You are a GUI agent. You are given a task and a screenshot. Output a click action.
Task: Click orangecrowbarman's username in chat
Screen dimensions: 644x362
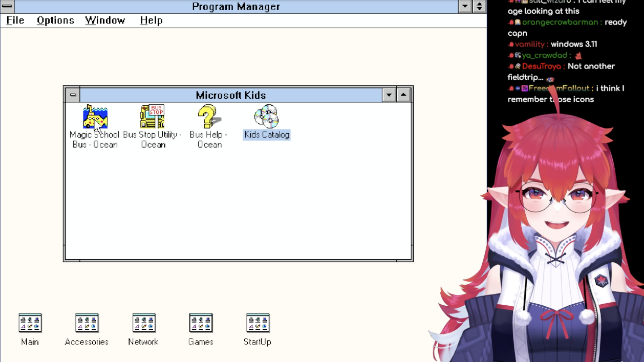pos(560,22)
